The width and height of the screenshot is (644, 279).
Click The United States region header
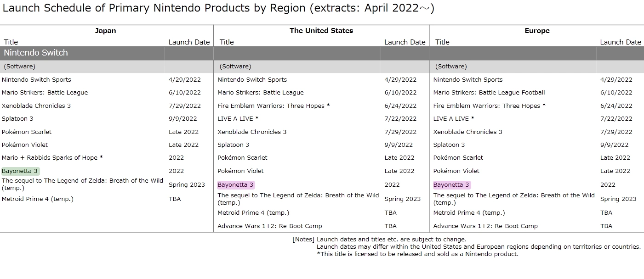coord(321,31)
